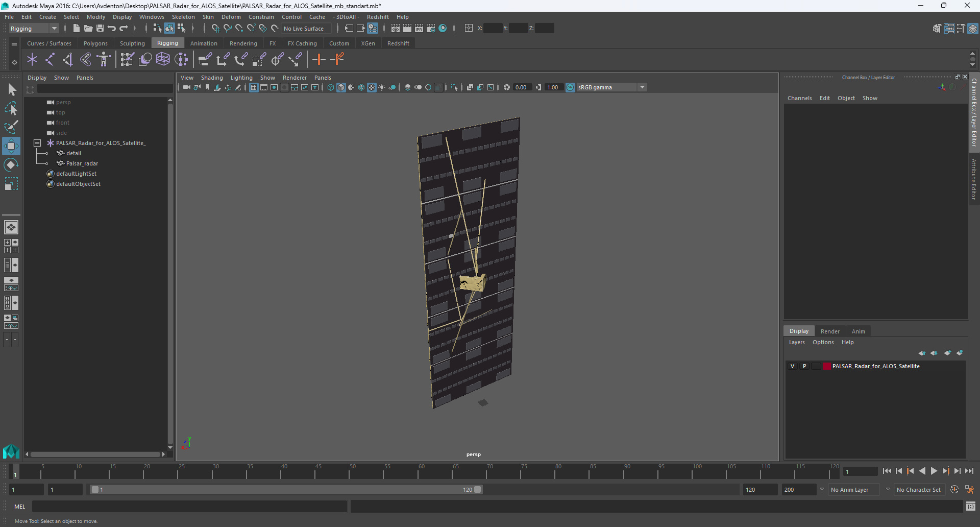Collapse the PALSAR_Radar_for_ALOS_Satellite_ outliner group
The width and height of the screenshot is (980, 527).
point(37,143)
